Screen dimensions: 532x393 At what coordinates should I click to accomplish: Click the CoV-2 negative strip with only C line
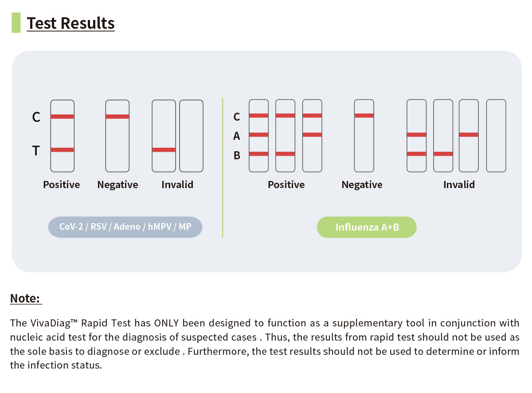[117, 136]
